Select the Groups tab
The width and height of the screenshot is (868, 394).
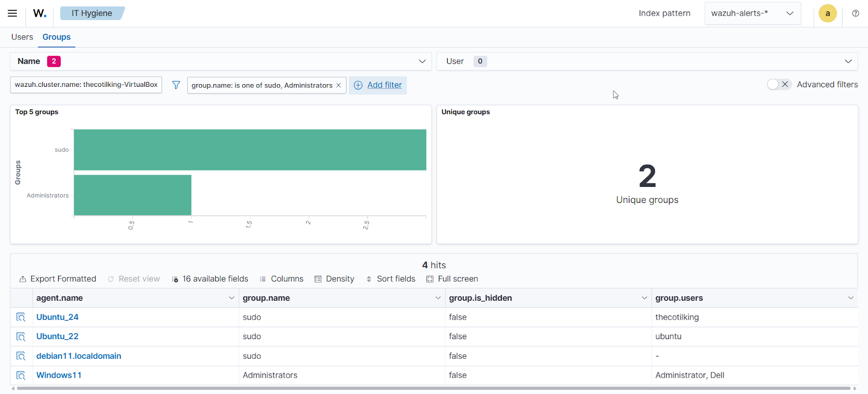tap(56, 37)
